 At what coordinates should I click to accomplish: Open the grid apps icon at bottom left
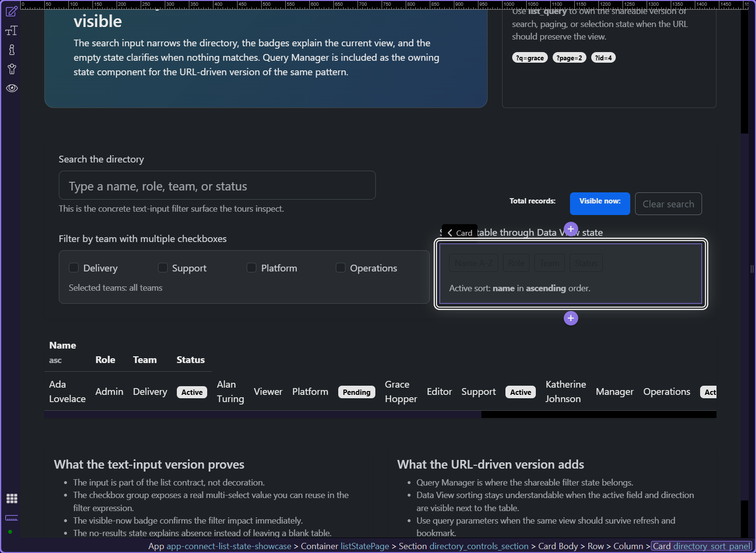[12, 499]
